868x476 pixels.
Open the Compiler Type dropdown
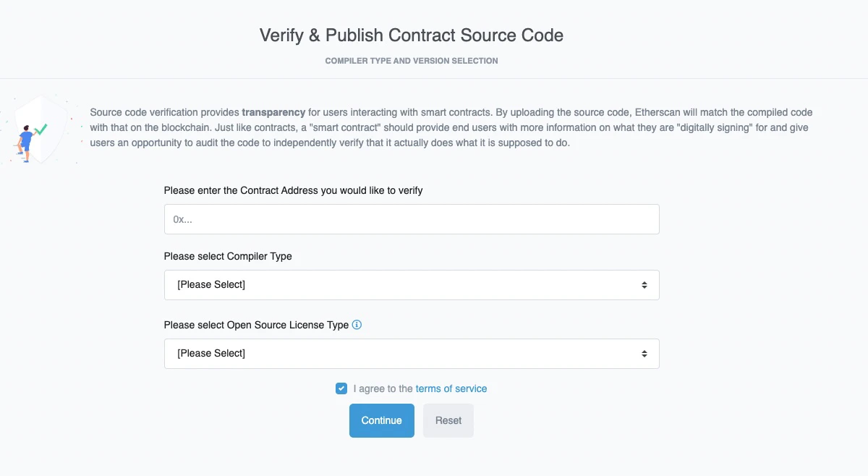click(412, 285)
